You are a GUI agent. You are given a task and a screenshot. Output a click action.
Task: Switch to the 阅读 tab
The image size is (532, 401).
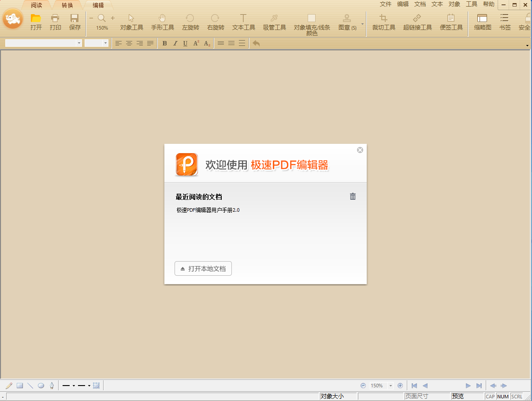click(x=37, y=5)
